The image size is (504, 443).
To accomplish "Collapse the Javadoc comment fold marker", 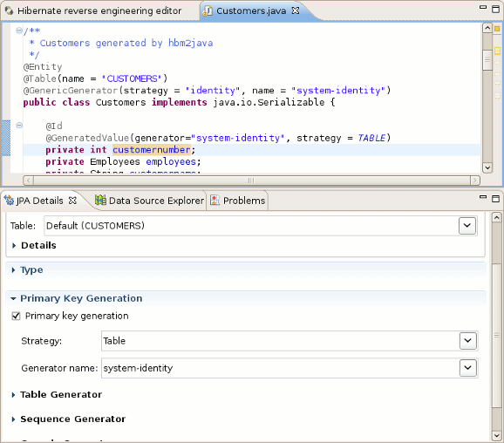I will (19, 31).
